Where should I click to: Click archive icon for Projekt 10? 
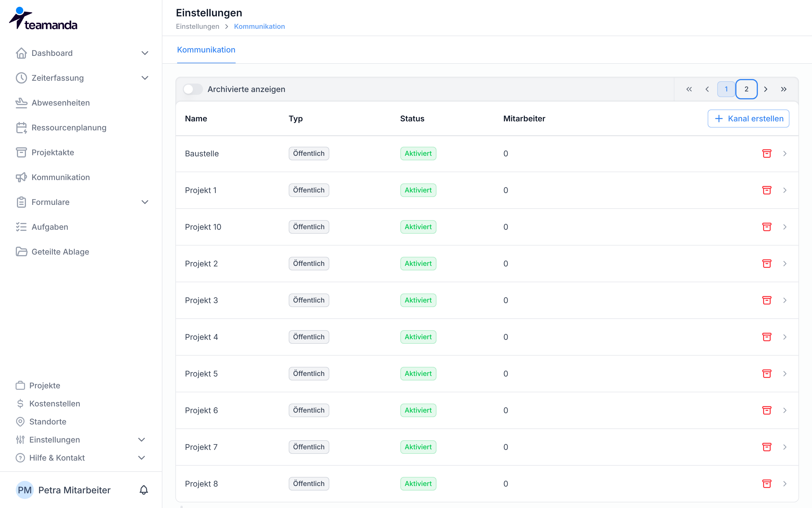click(767, 227)
